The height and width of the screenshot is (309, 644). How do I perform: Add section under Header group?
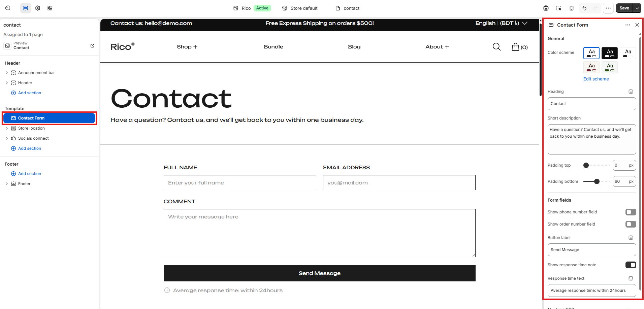(x=26, y=93)
